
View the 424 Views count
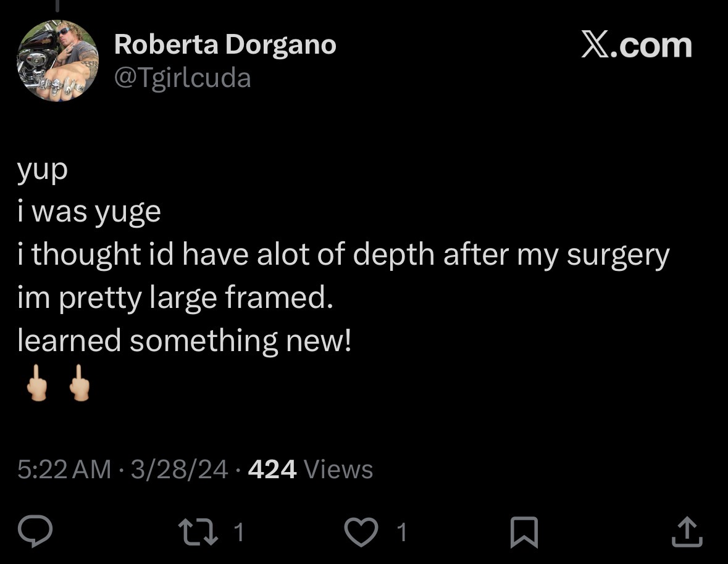[x=310, y=469]
